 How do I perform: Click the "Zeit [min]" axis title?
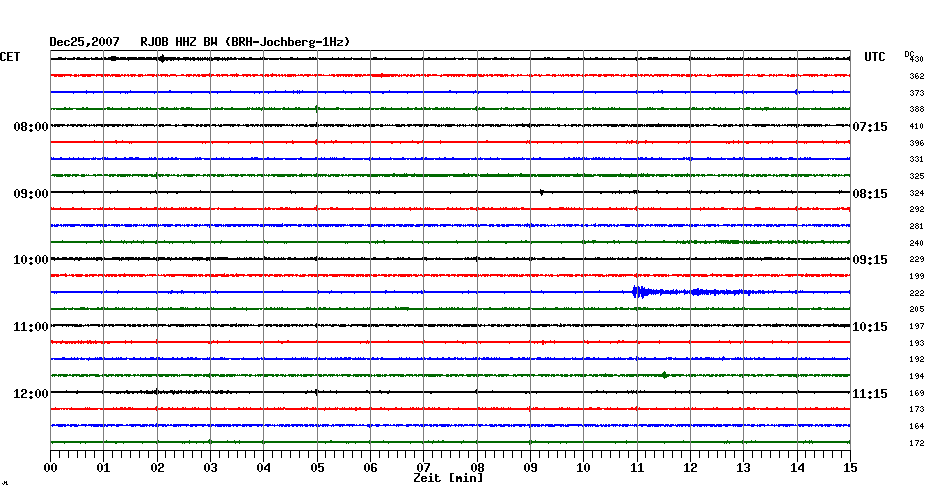point(448,478)
